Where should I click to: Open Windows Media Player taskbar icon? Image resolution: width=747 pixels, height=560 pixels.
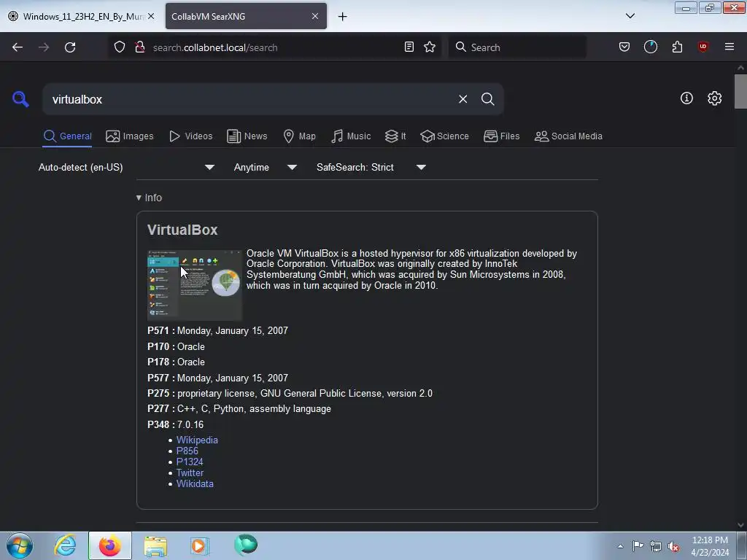pyautogui.click(x=200, y=545)
